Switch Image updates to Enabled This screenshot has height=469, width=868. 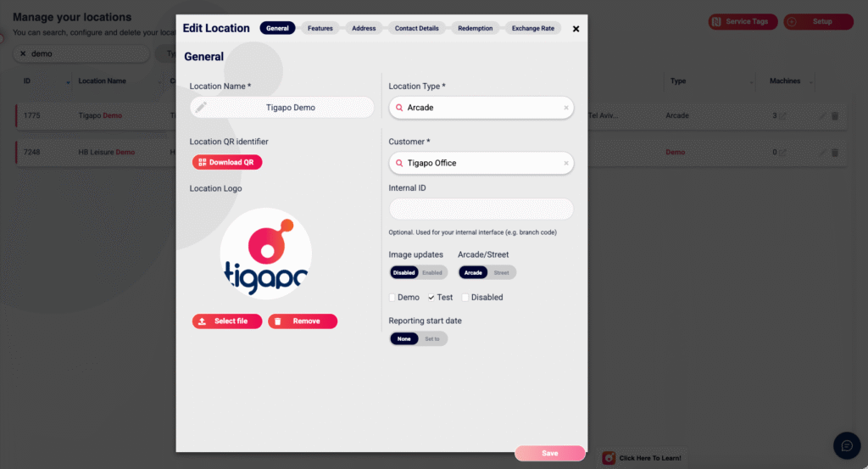[432, 273]
